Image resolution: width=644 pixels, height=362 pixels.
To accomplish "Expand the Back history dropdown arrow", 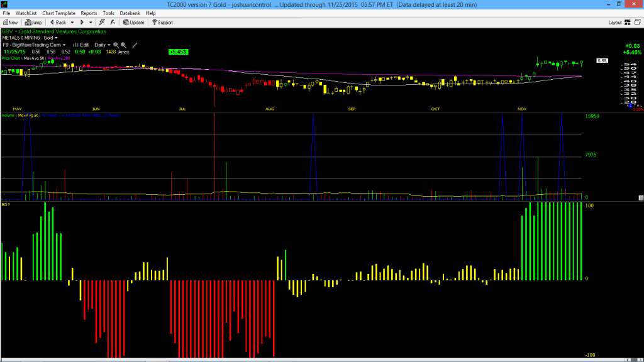I will (72, 23).
